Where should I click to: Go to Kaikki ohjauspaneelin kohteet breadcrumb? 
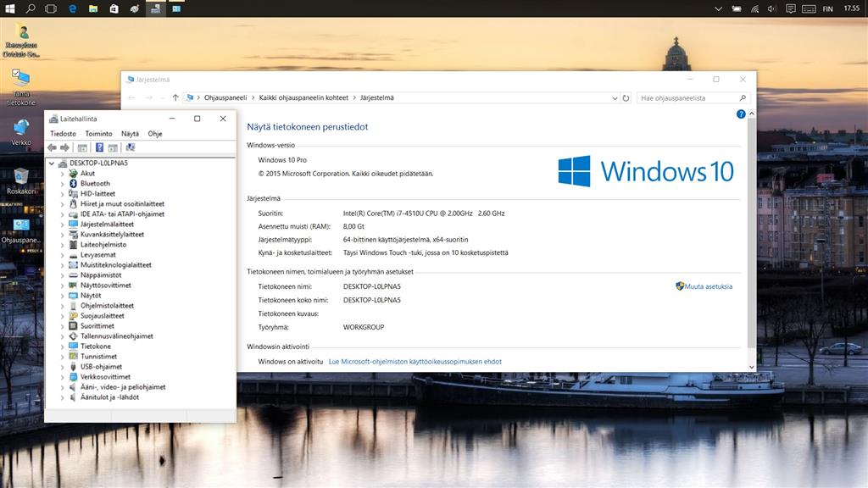click(304, 98)
